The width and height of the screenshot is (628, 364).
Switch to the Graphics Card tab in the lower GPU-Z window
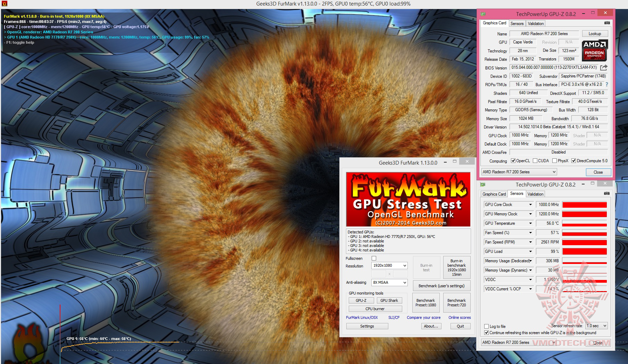494,194
